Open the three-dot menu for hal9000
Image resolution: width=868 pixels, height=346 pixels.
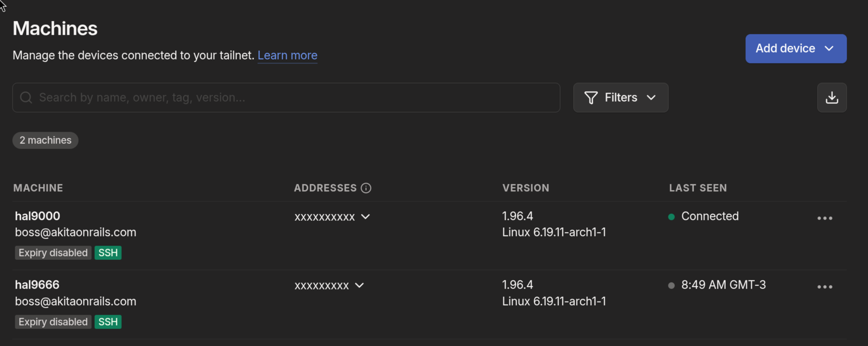(825, 218)
